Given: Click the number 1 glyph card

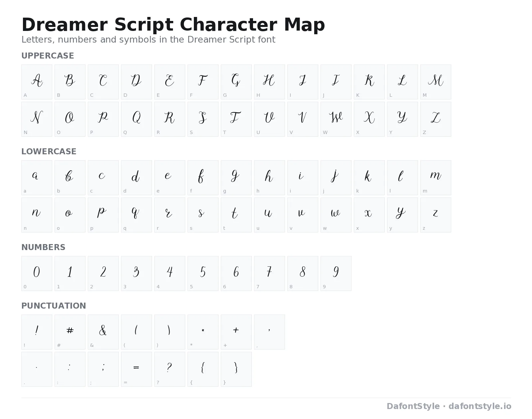Looking at the screenshot, I should click(x=70, y=273).
